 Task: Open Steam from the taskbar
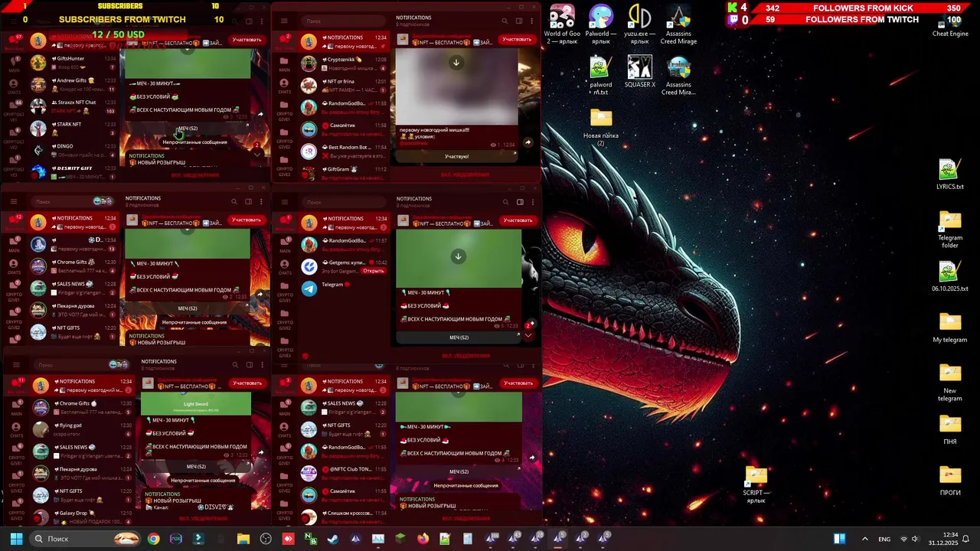coord(333,539)
